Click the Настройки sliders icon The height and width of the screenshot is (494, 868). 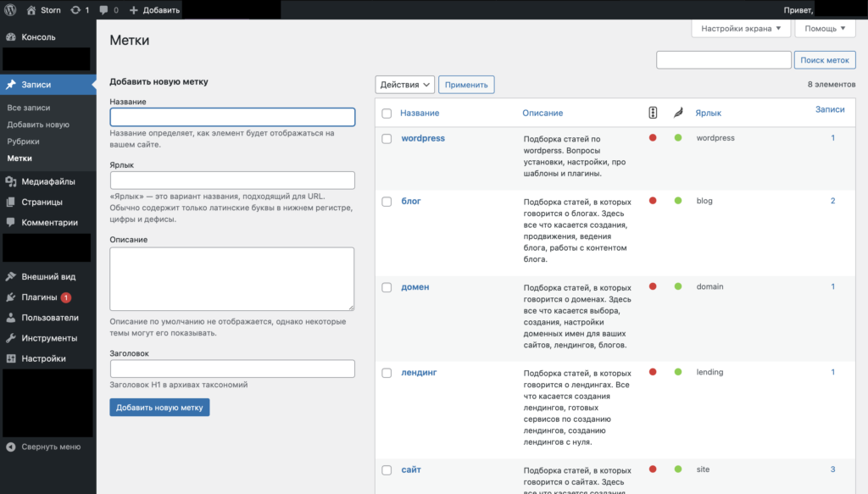pyautogui.click(x=10, y=358)
